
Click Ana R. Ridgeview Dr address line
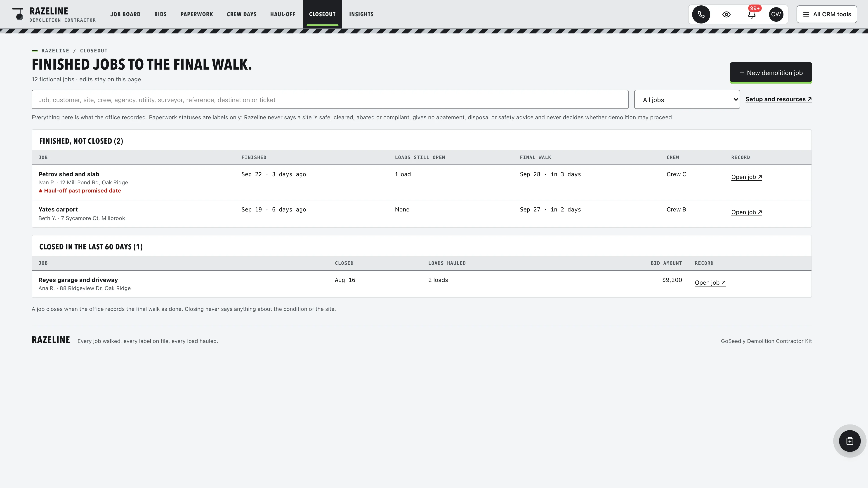click(x=84, y=288)
